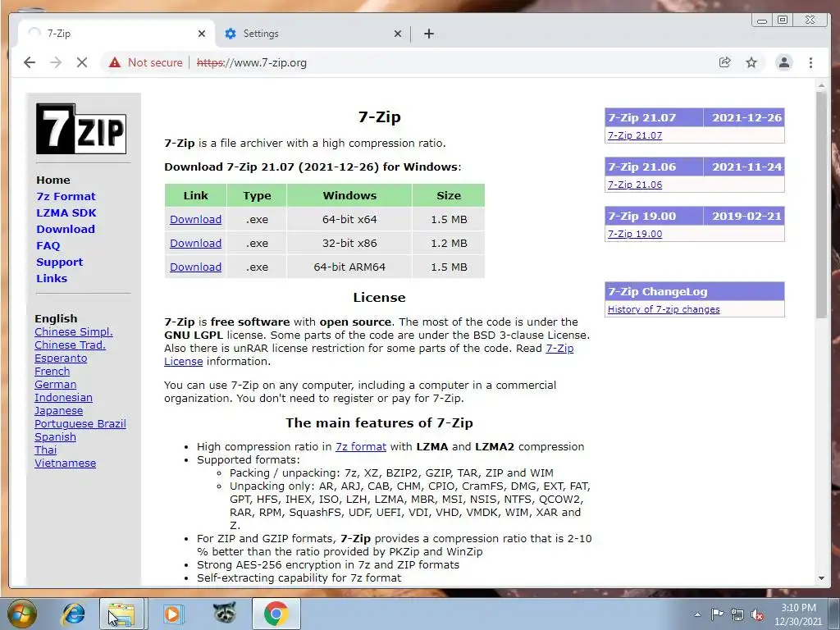This screenshot has width=840, height=630.
Task: Open 7z Format in the sidebar
Action: [66, 197]
